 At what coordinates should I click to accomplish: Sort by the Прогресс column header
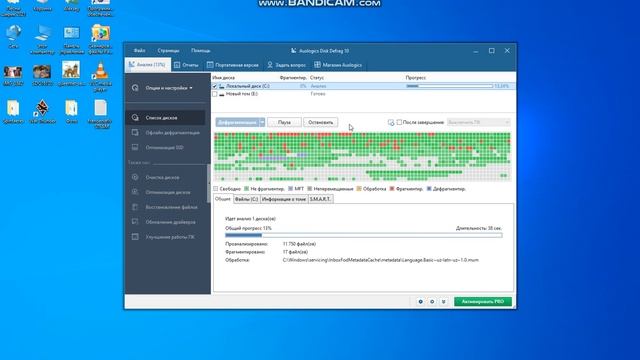416,78
